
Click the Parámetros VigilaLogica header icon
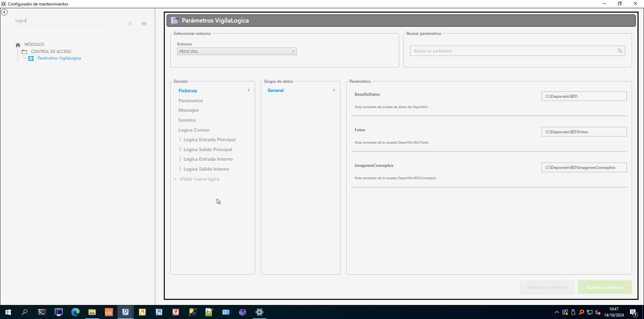click(x=175, y=21)
